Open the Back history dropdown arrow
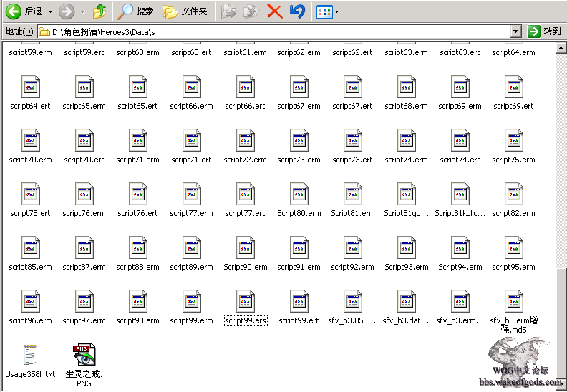Image resolution: width=567 pixels, height=392 pixels. [50, 12]
